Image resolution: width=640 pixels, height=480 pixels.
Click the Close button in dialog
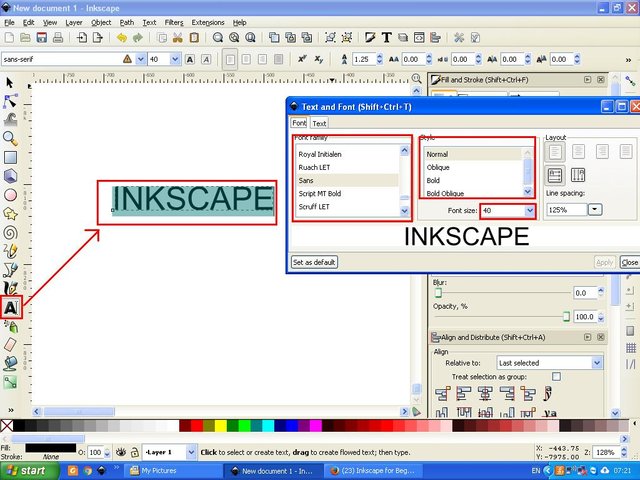coord(629,262)
